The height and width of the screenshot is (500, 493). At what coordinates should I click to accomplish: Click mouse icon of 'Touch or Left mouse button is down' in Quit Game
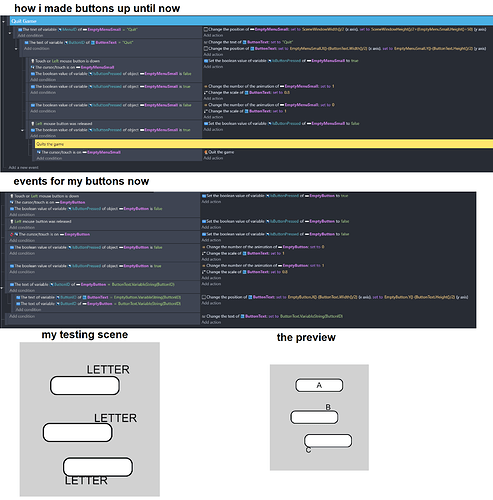point(33,61)
